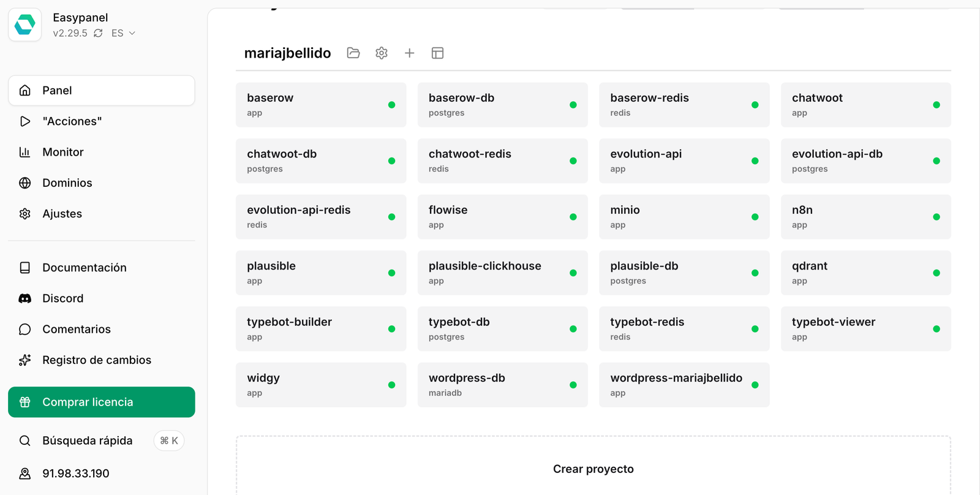Open the plausible-clickhouse service card
The image size is (980, 495).
tap(503, 273)
